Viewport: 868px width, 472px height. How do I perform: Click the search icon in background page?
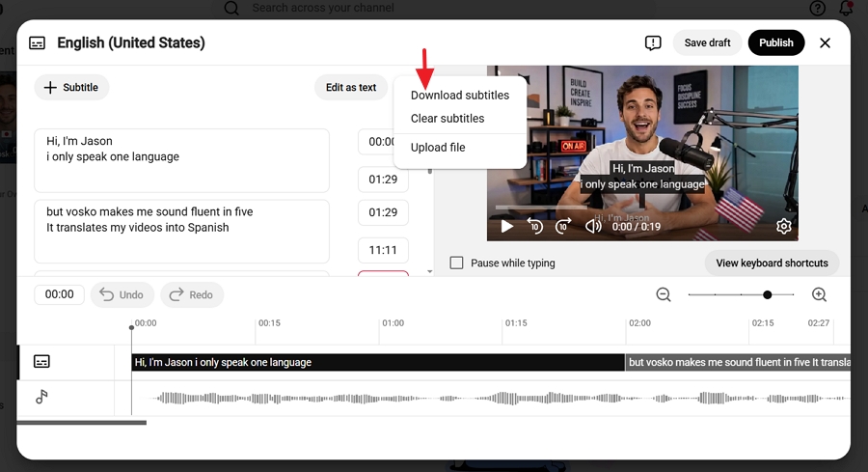[231, 8]
